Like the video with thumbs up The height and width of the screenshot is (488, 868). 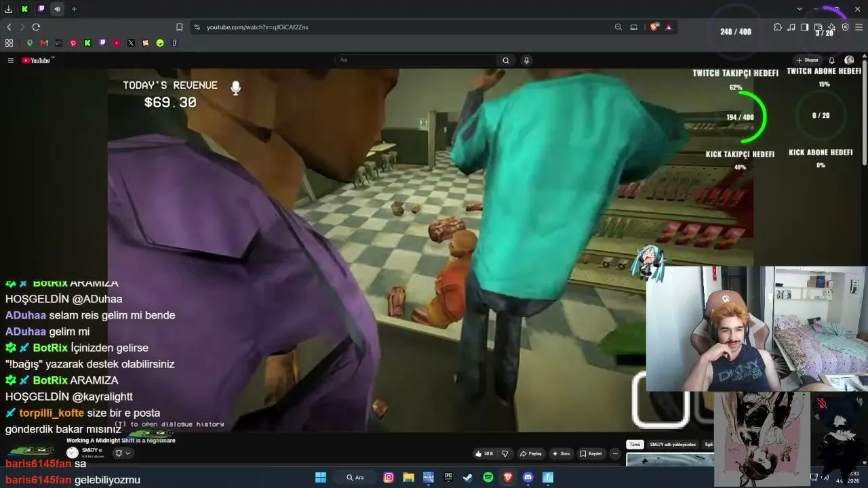484,453
